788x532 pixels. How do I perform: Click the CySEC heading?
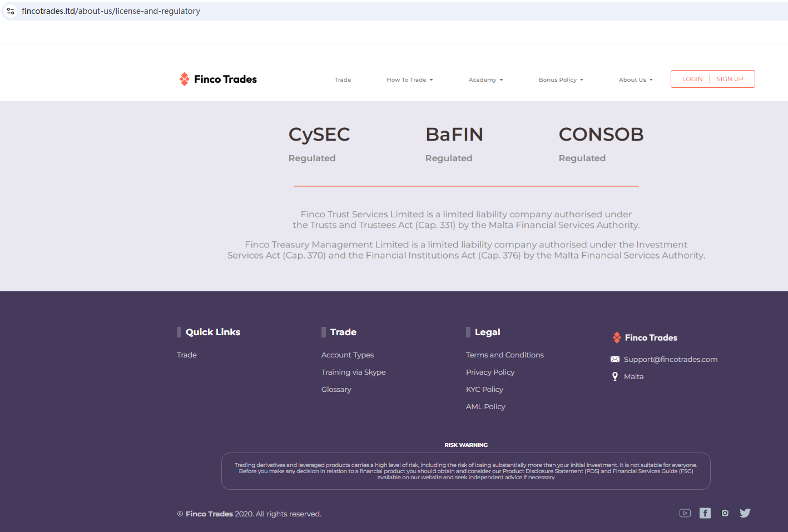point(319,135)
